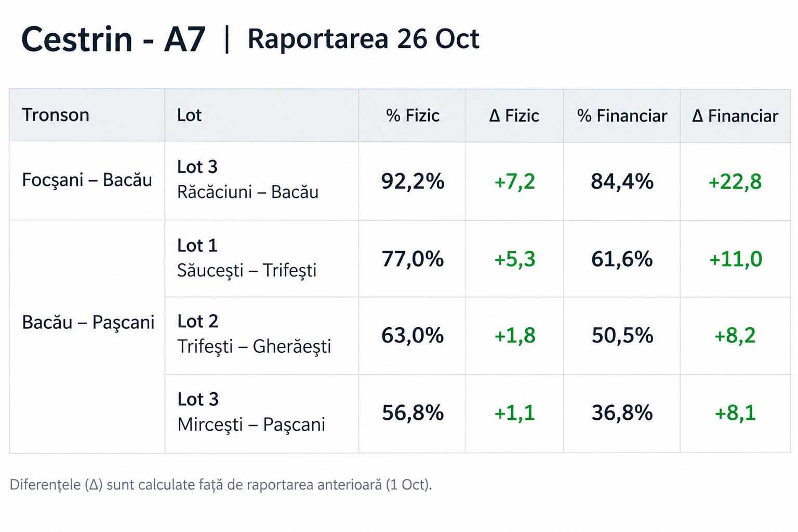Click the % Fizic column header

tap(412, 115)
